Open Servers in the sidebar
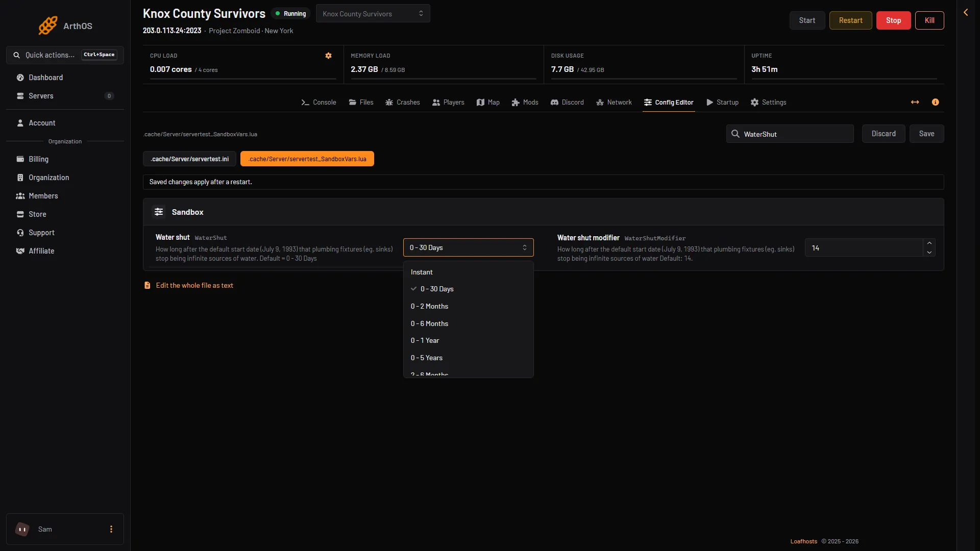 point(65,96)
